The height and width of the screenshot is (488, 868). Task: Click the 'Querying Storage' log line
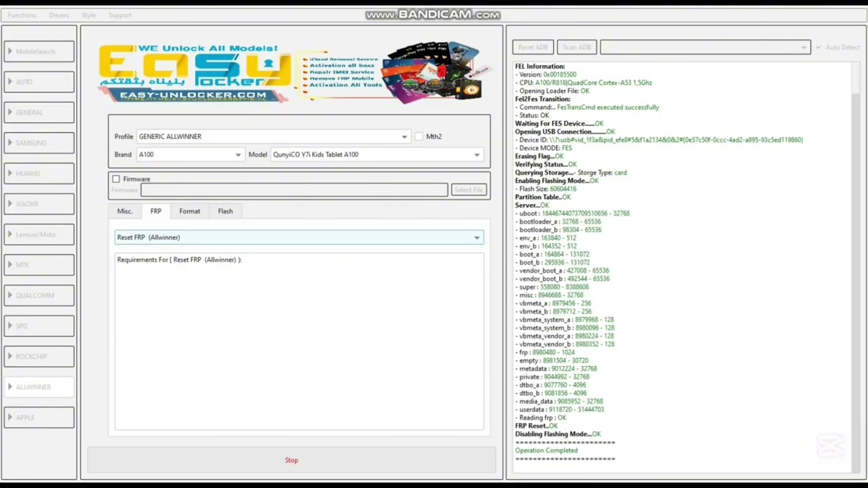(x=571, y=172)
